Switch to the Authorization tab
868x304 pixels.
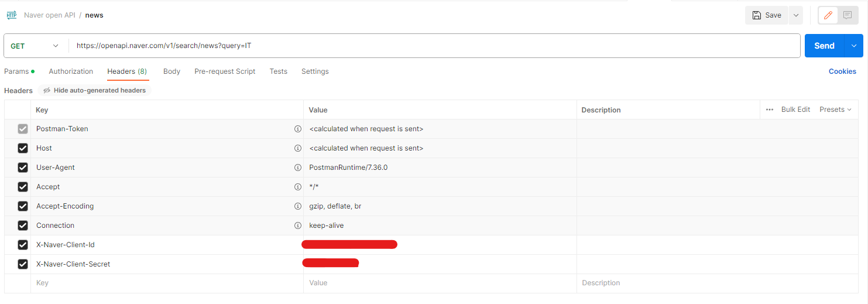[x=71, y=71]
